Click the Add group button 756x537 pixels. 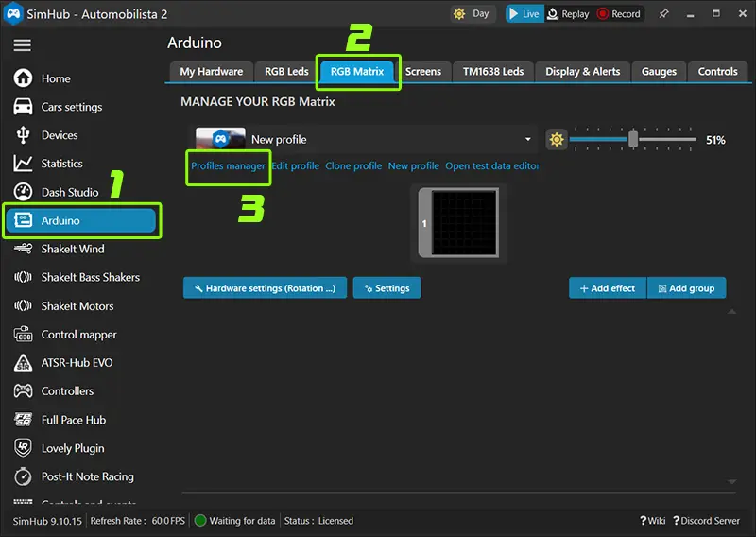coord(687,288)
